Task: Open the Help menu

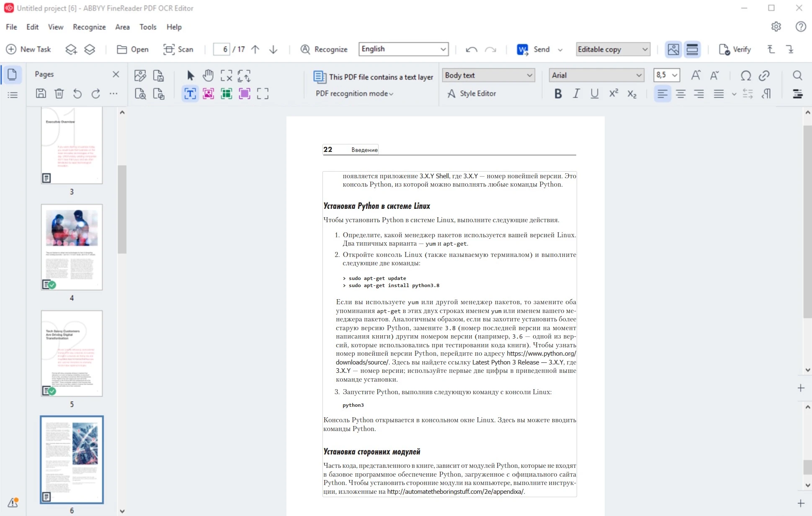Action: click(x=174, y=27)
